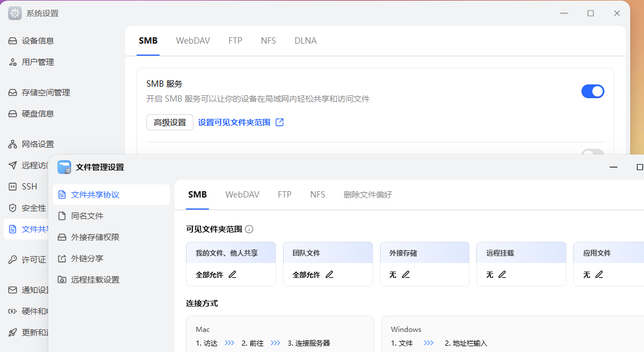Click info icon beside 可见文件夹范围

(x=249, y=229)
